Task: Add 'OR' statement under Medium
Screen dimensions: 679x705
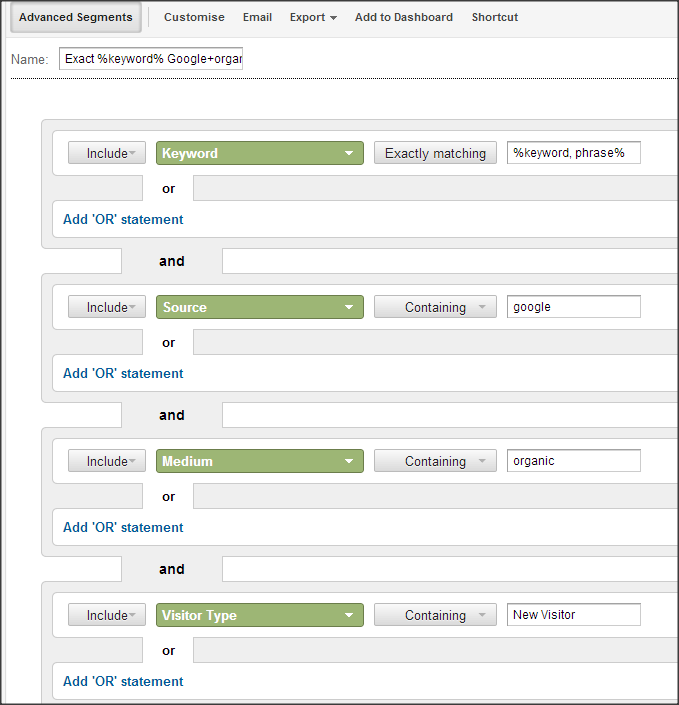Action: 123,527
